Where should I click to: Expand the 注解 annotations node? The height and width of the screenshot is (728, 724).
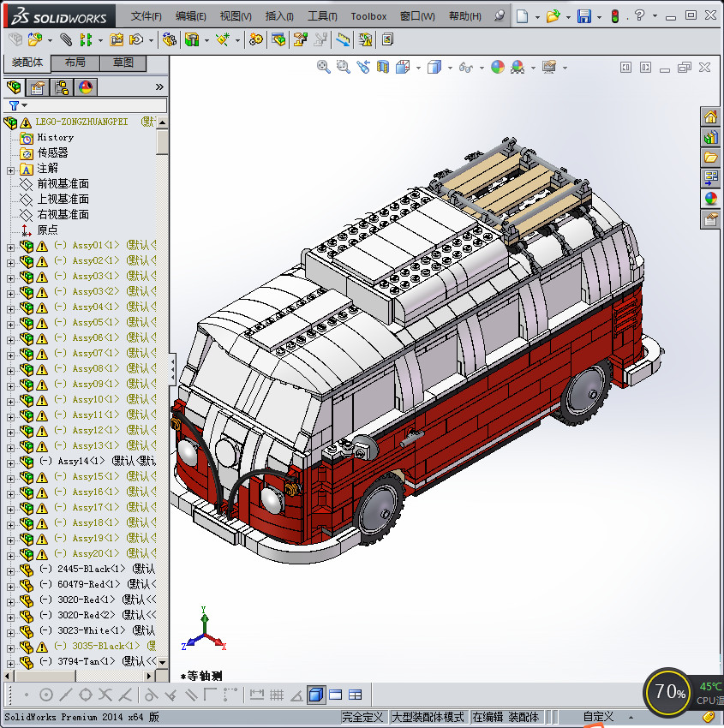[x=10, y=170]
